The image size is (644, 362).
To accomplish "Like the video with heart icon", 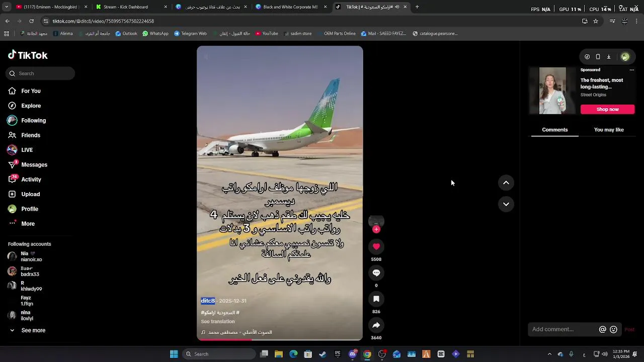I will point(376,246).
